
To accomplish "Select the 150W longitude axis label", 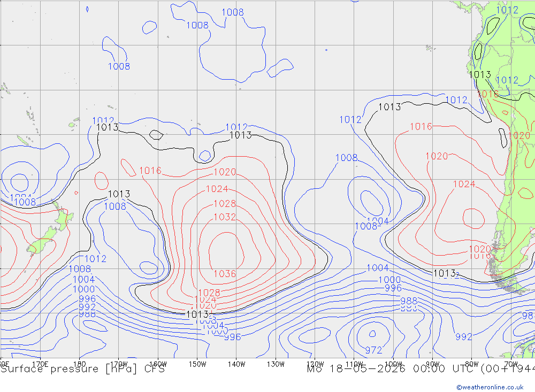I will point(197,364).
